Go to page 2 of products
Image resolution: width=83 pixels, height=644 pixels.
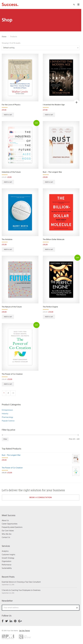8,393
